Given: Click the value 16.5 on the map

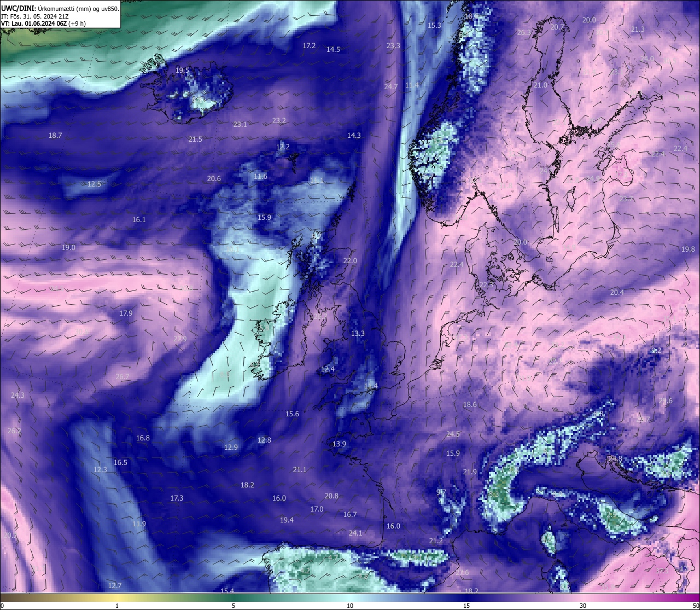Looking at the screenshot, I should tap(120, 463).
